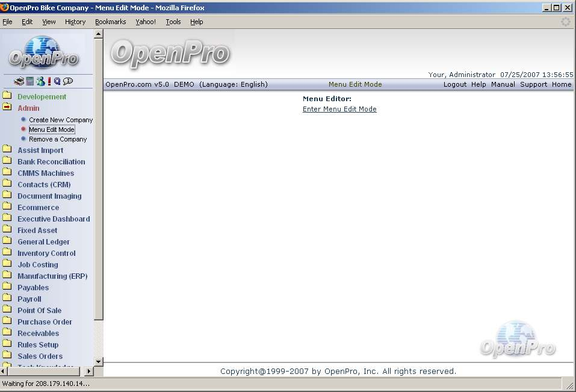This screenshot has width=576, height=392.
Task: Click the messenger people icon in sidebar
Action: (x=40, y=81)
